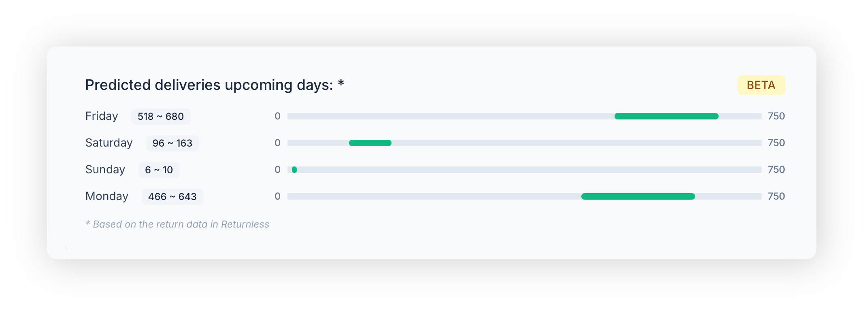This screenshot has height=311, width=868.
Task: Click the small green Sunday dot
Action: (x=294, y=170)
